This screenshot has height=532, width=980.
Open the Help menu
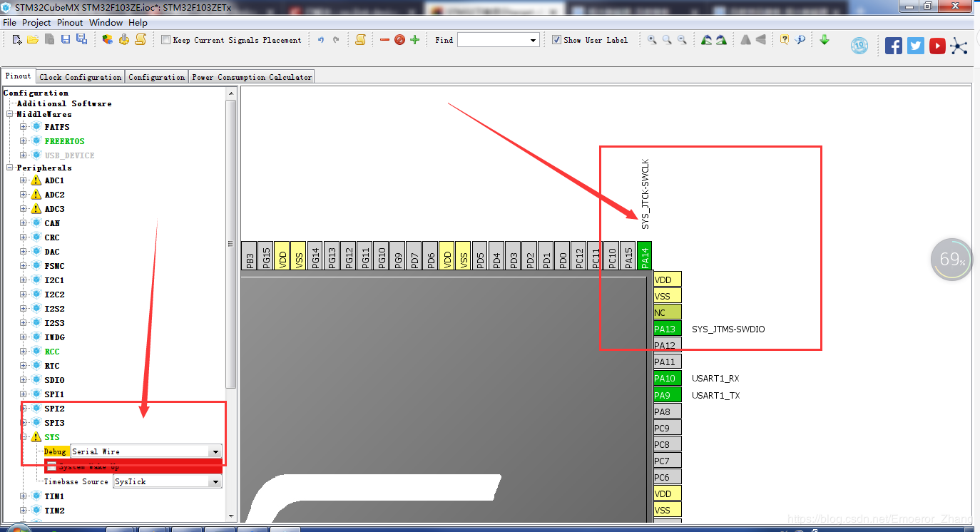click(138, 22)
